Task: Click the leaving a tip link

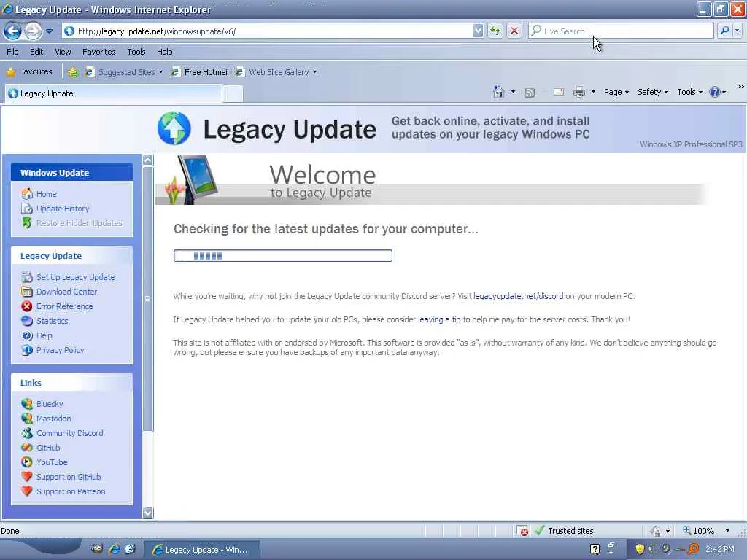Action: 439,319
